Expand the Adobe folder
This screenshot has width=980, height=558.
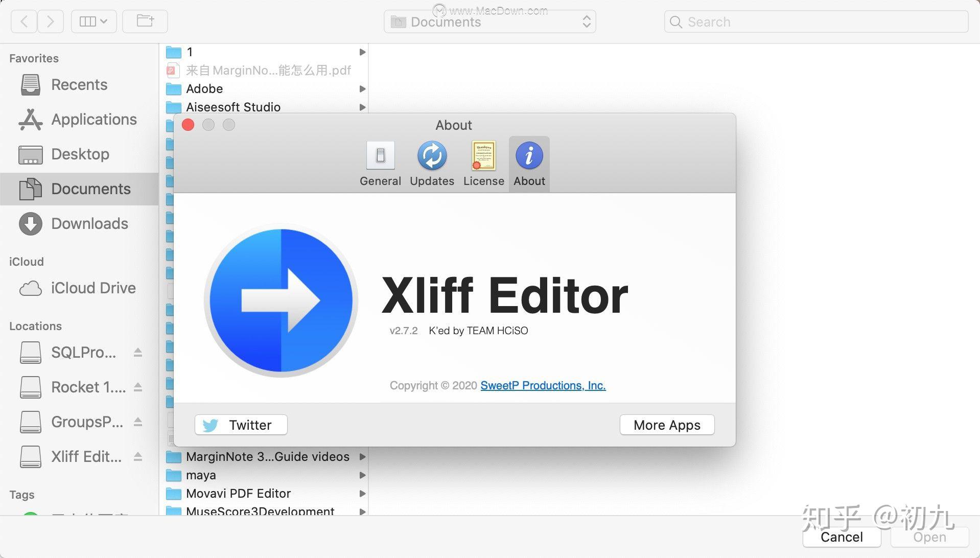coord(362,89)
